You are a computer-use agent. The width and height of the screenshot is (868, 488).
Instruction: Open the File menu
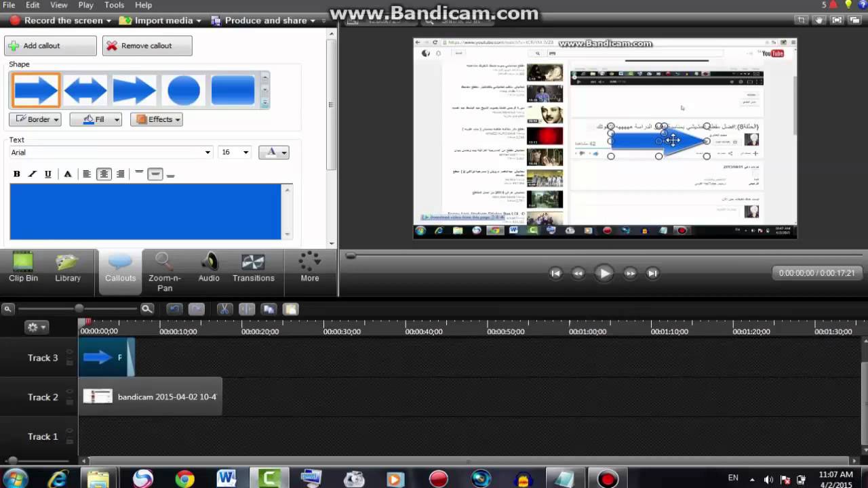(x=9, y=5)
